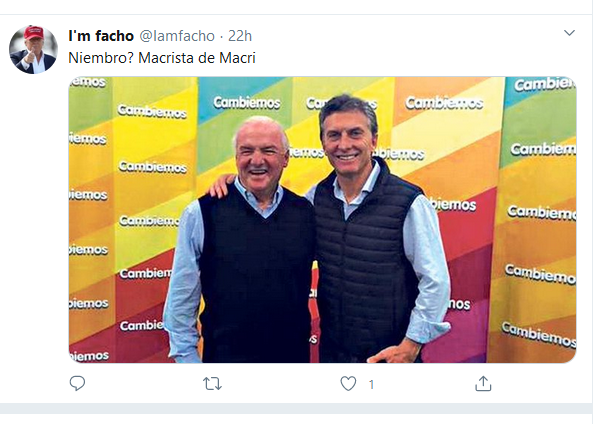This screenshot has width=614, height=424.
Task: Reply to the tweet via speech-bubble icon
Action: [78, 383]
